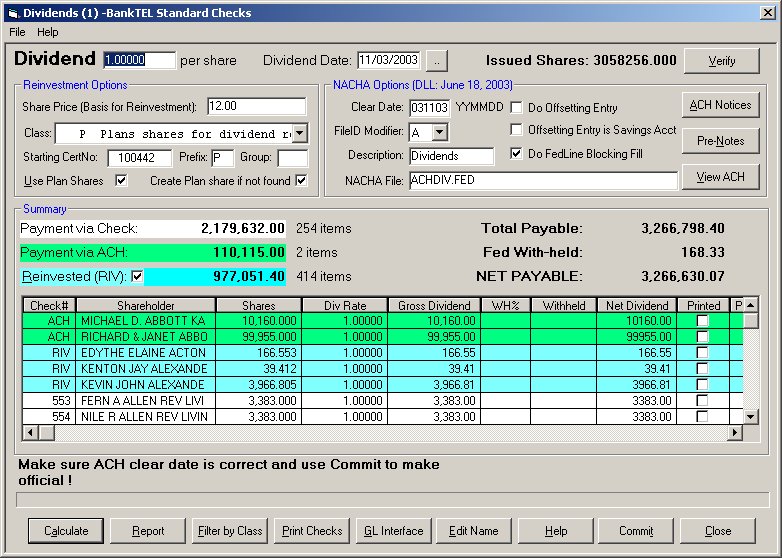Uncheck Do FedLine Blocking Fill
Screen dimensions: 782x558
(x=517, y=154)
